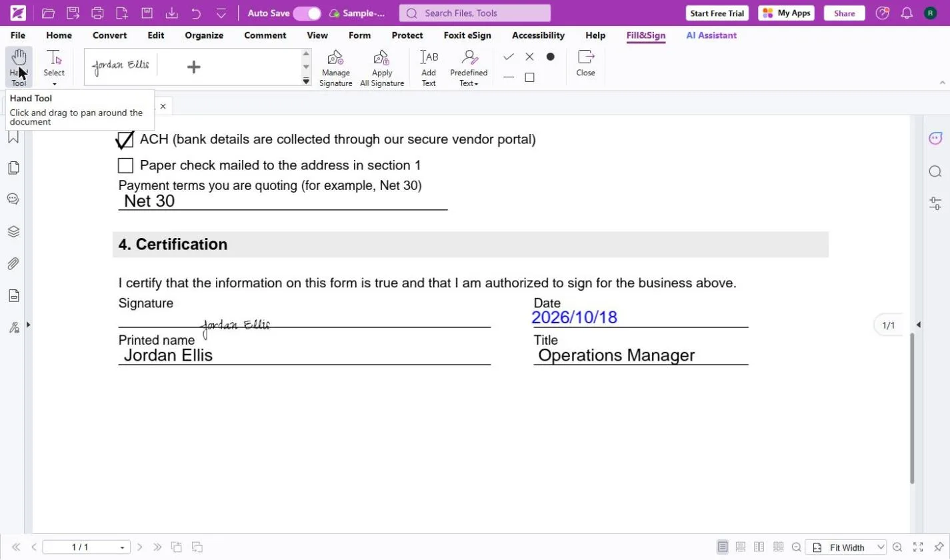Uncheck the ACH payment checkbox
Image resolution: width=950 pixels, height=560 pixels.
125,140
